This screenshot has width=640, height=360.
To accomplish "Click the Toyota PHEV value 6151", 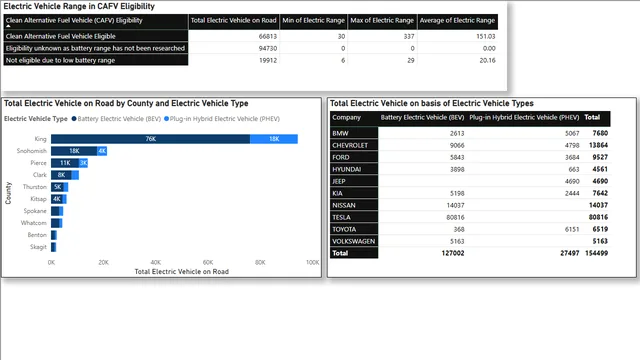I will pyautogui.click(x=572, y=229).
